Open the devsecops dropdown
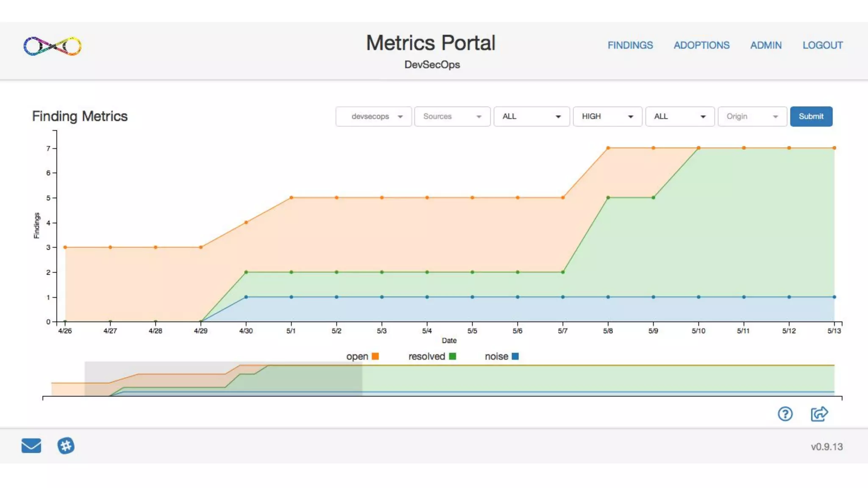868x488 pixels. click(373, 116)
